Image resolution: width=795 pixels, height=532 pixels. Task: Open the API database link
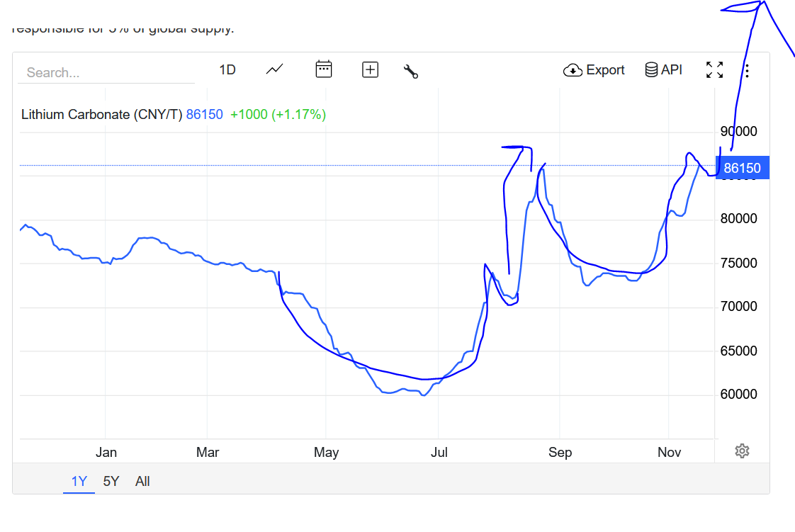coord(663,70)
